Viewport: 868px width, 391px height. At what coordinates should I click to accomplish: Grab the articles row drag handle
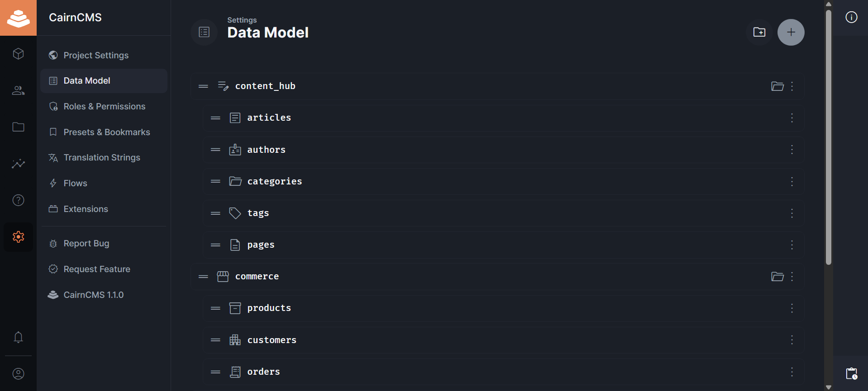pos(215,118)
